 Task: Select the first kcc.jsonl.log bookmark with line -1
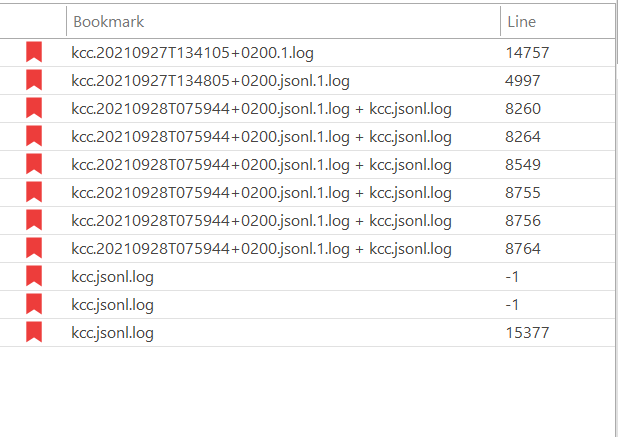click(307, 277)
